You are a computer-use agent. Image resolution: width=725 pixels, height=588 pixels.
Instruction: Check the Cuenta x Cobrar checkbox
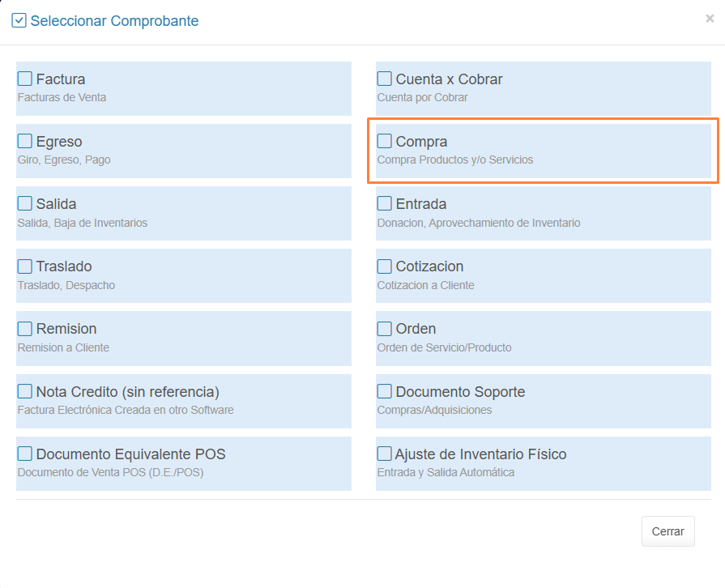385,79
